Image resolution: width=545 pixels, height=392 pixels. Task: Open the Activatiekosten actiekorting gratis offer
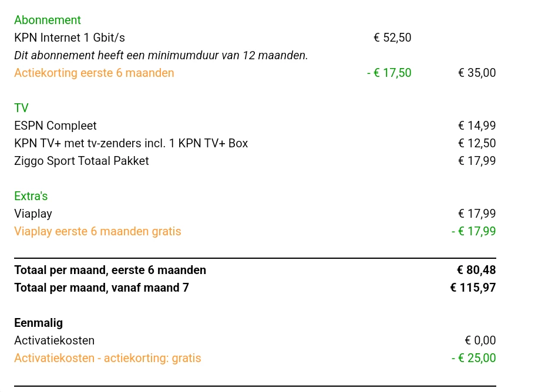coord(107,358)
